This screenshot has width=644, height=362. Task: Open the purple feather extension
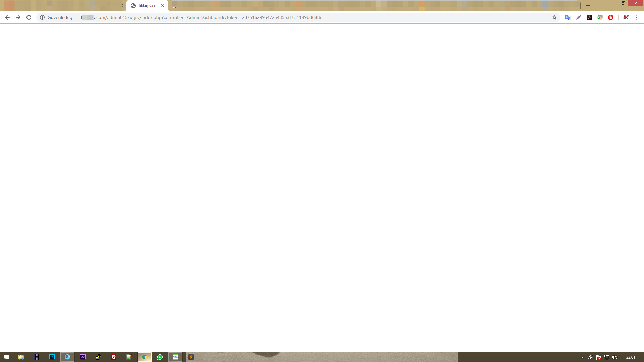[579, 17]
